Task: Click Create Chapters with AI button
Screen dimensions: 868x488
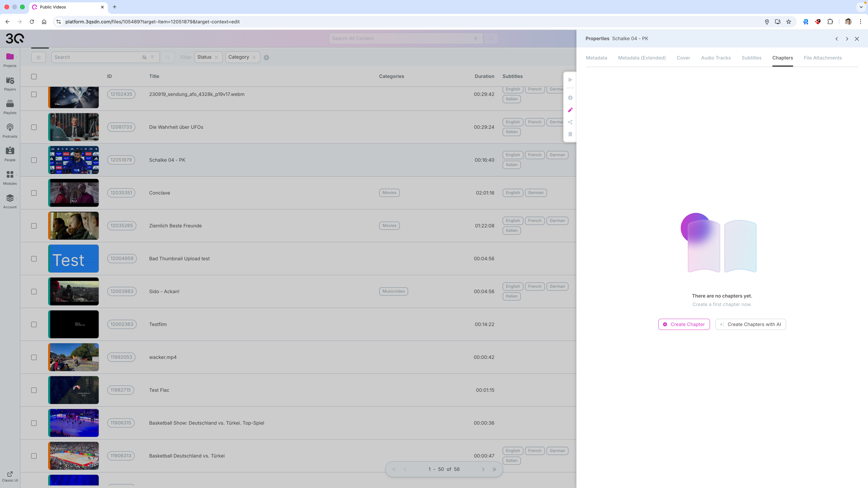Action: tap(750, 324)
